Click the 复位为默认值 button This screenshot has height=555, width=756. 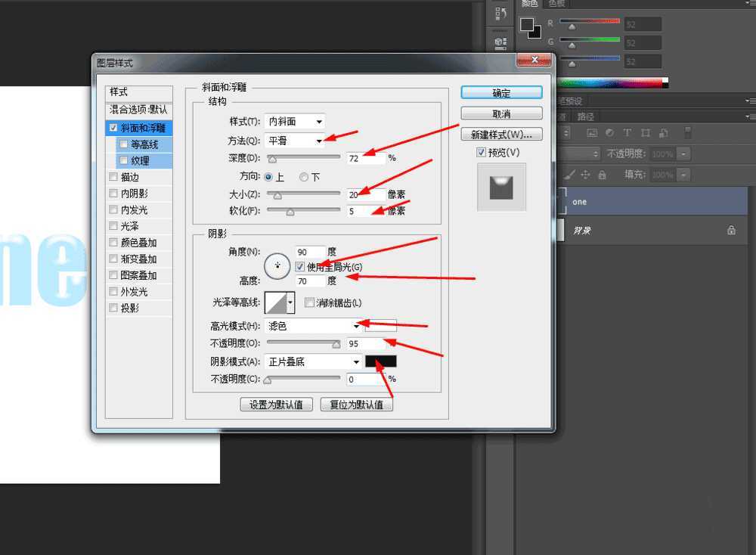click(356, 404)
